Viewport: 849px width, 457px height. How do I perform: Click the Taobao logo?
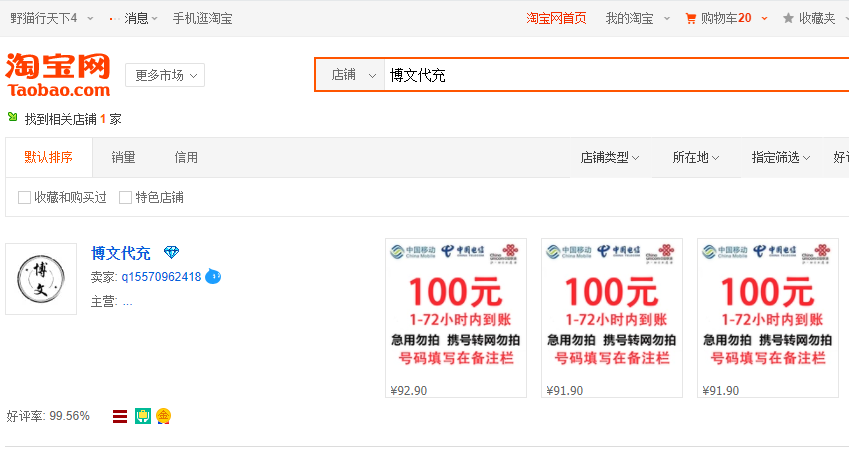point(58,75)
